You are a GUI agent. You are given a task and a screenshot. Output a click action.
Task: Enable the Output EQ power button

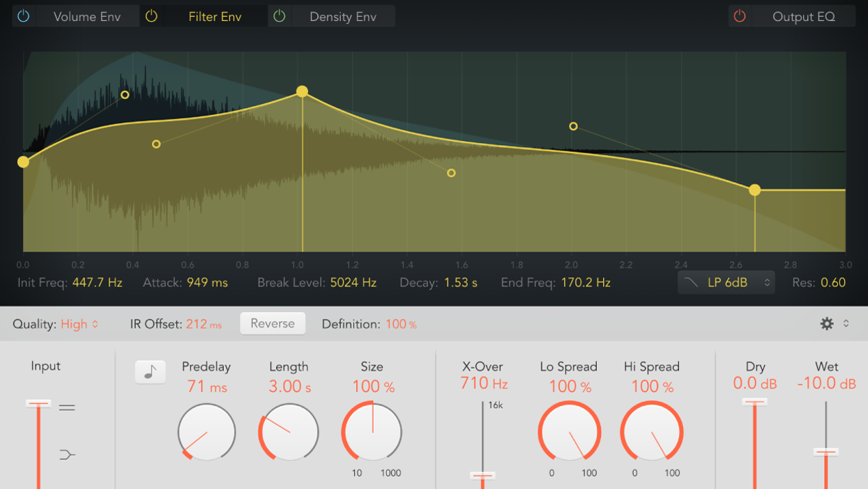[740, 16]
